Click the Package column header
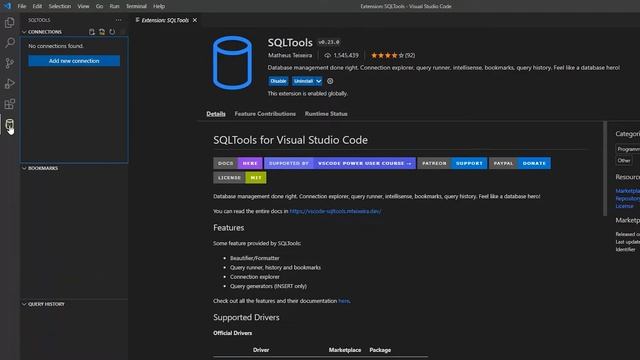Viewport: 640px width, 360px height. pyautogui.click(x=380, y=350)
